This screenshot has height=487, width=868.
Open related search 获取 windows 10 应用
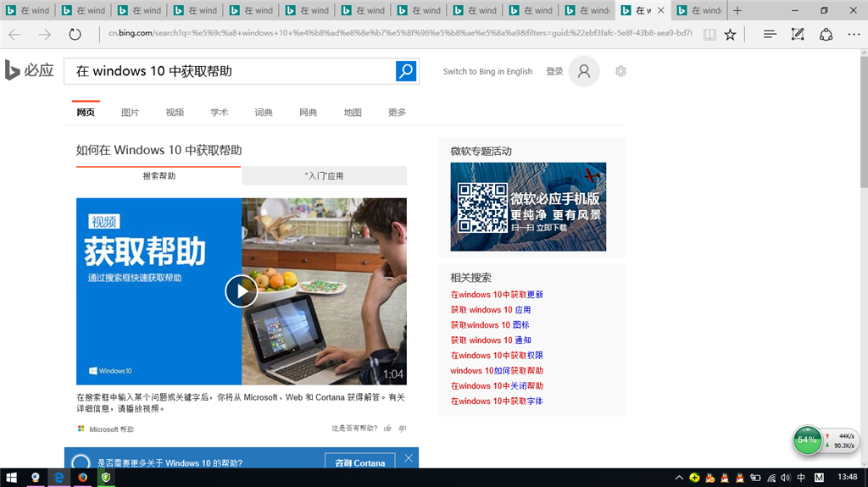click(491, 310)
